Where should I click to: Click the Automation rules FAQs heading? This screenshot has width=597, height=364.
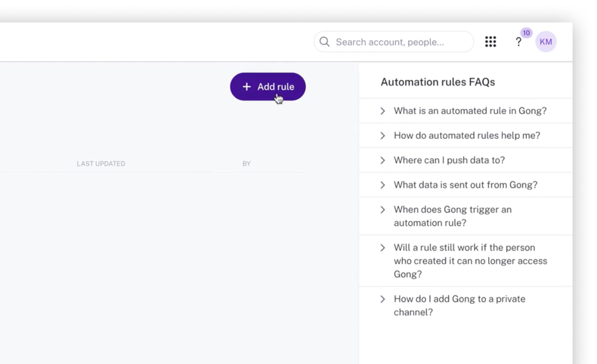(x=438, y=82)
